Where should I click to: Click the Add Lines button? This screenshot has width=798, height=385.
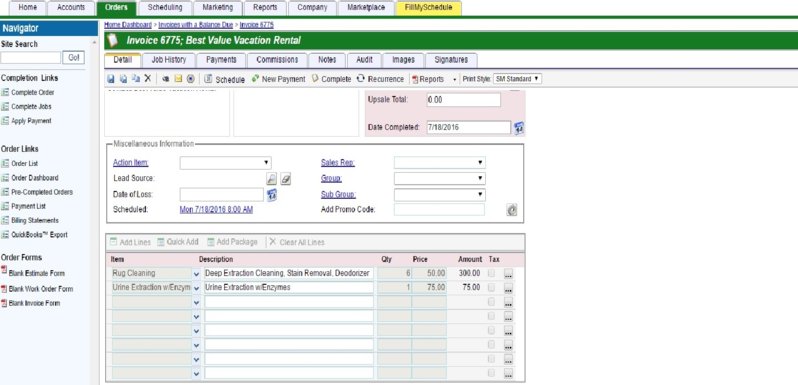pyautogui.click(x=130, y=242)
